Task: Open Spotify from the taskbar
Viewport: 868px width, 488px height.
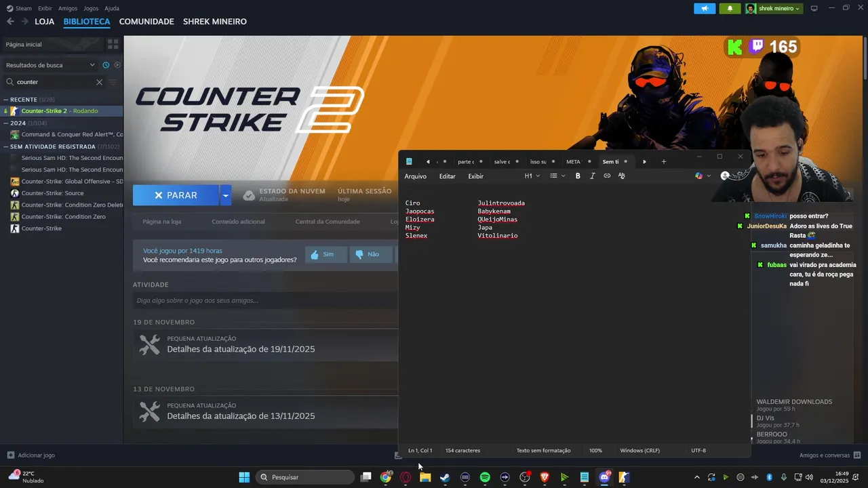Action: [x=485, y=477]
